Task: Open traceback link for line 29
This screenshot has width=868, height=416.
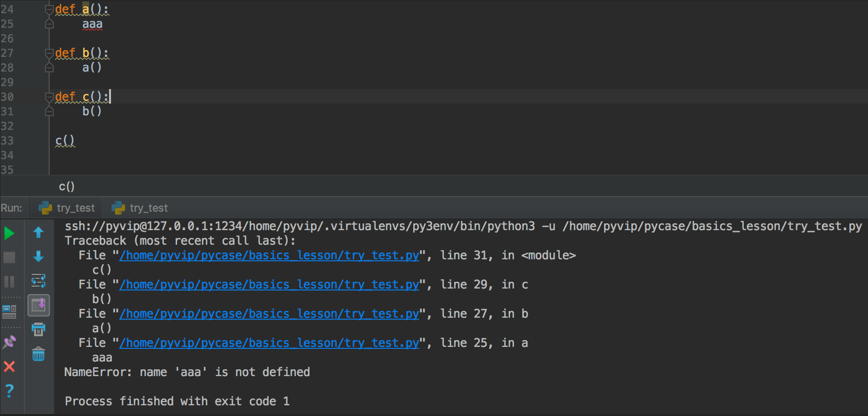Action: (x=269, y=285)
